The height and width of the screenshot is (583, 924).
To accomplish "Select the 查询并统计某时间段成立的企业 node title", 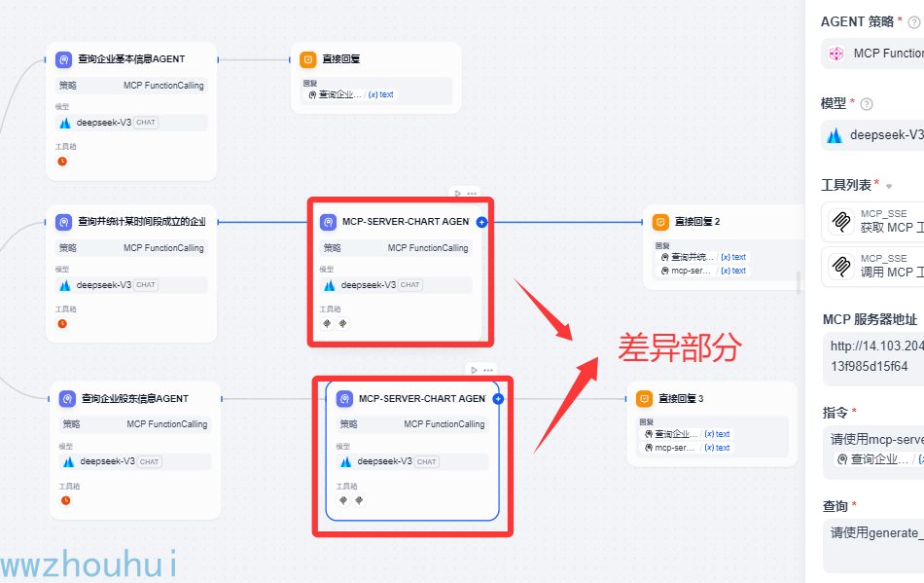I will pyautogui.click(x=142, y=222).
